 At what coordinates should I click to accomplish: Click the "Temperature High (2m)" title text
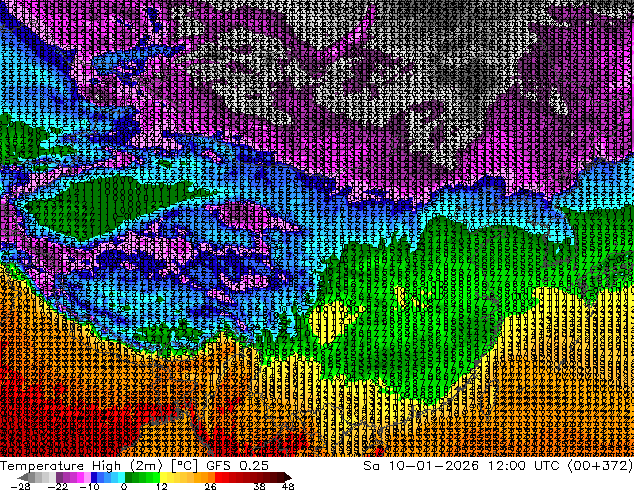pos(81,466)
